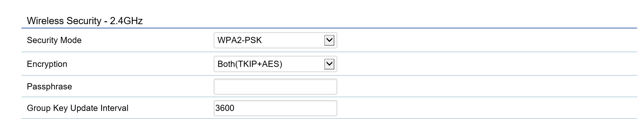The height and width of the screenshot is (124, 644).
Task: Focus the empty Passphrase input field
Action: 275,86
